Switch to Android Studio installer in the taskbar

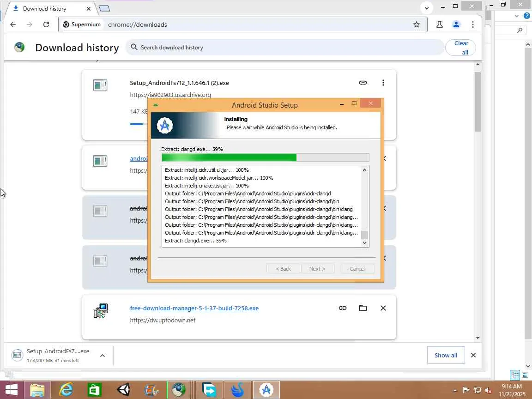tap(266, 390)
